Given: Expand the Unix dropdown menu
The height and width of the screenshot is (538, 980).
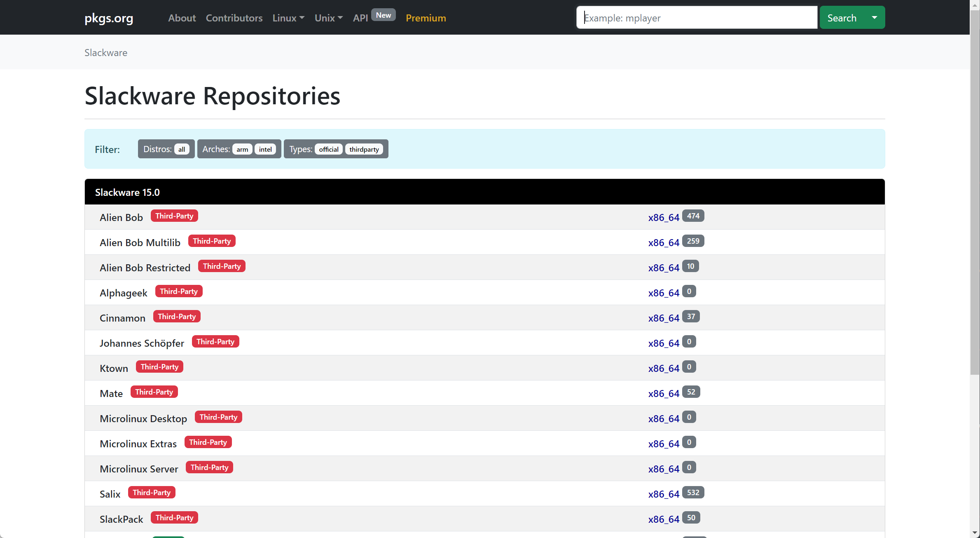Looking at the screenshot, I should (328, 18).
